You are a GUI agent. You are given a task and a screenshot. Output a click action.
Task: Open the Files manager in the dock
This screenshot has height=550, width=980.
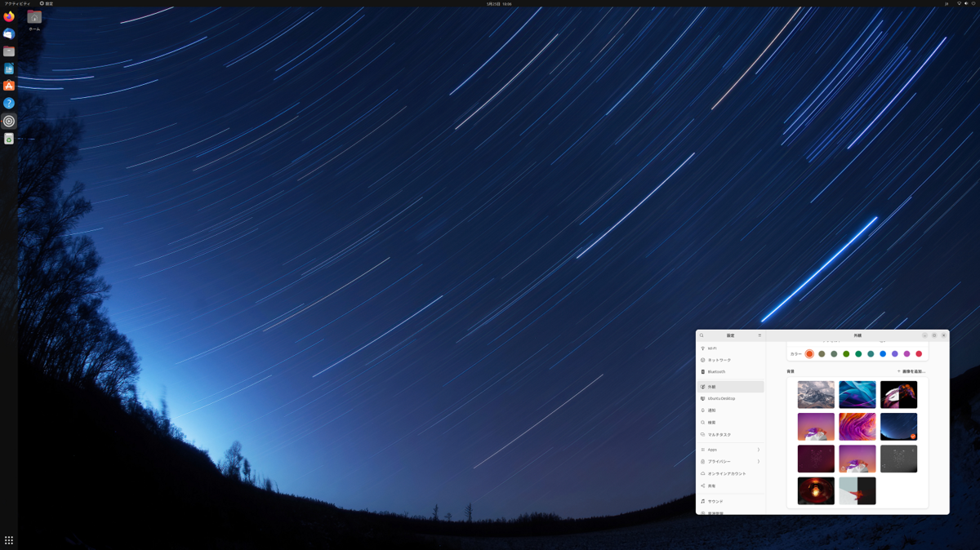(x=9, y=51)
